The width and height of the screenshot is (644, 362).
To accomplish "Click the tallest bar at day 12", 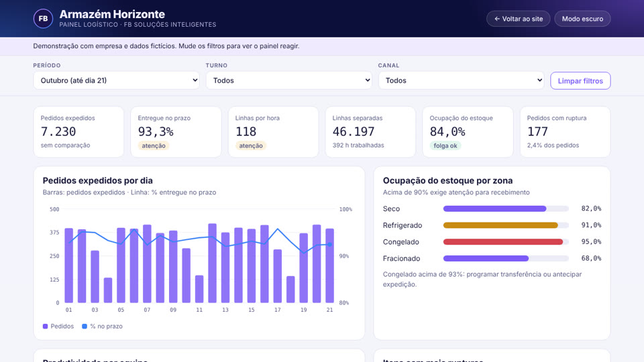I will (x=213, y=263).
